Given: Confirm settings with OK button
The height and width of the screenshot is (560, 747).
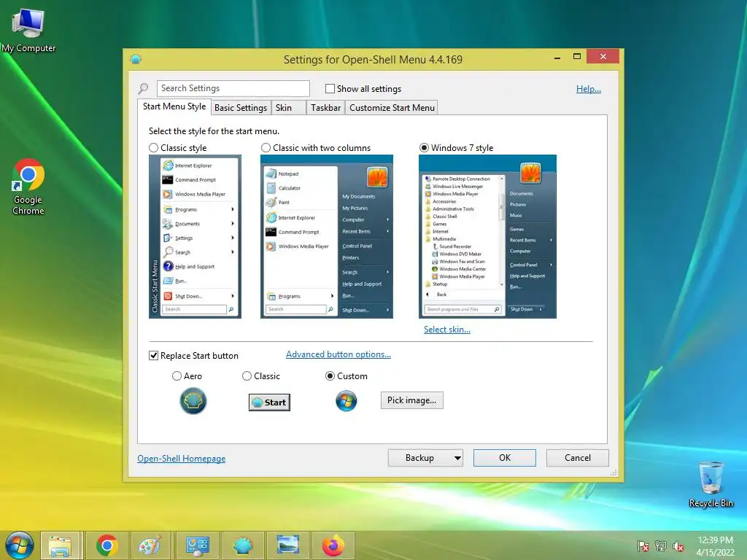Looking at the screenshot, I should point(505,458).
